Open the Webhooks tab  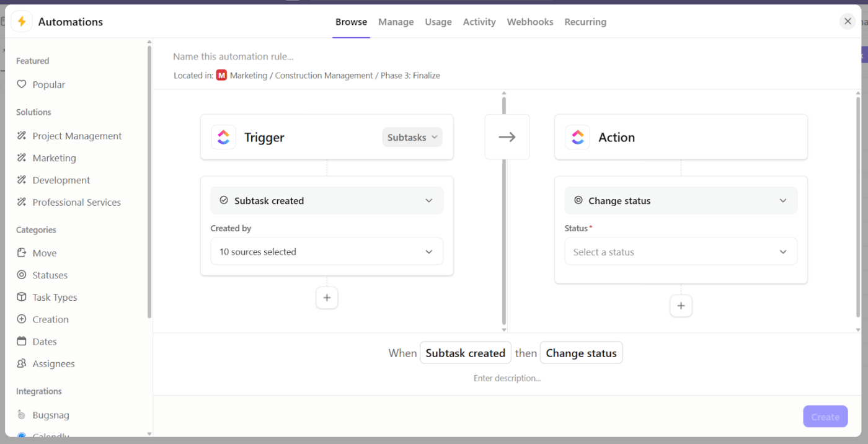pyautogui.click(x=530, y=22)
